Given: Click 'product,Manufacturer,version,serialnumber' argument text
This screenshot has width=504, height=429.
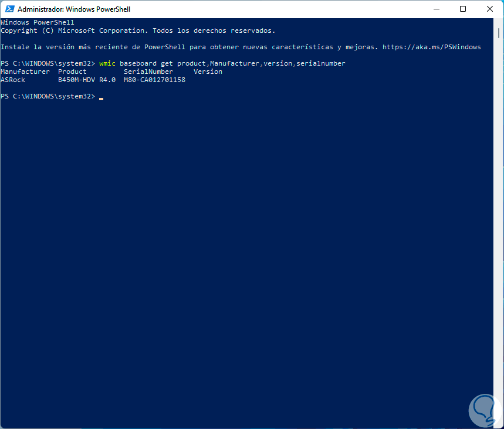Looking at the screenshot, I should [261, 63].
